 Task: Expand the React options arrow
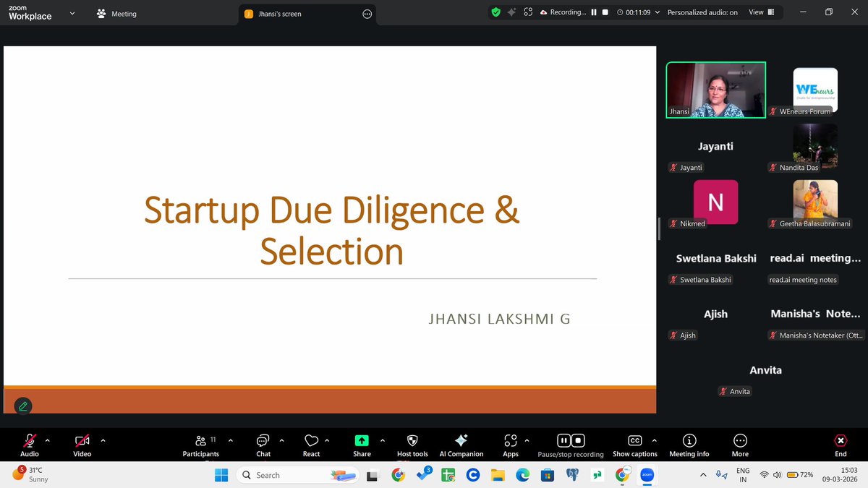[327, 440]
